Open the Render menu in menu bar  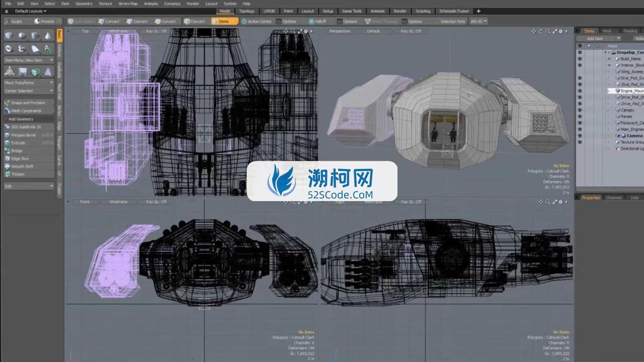click(193, 4)
